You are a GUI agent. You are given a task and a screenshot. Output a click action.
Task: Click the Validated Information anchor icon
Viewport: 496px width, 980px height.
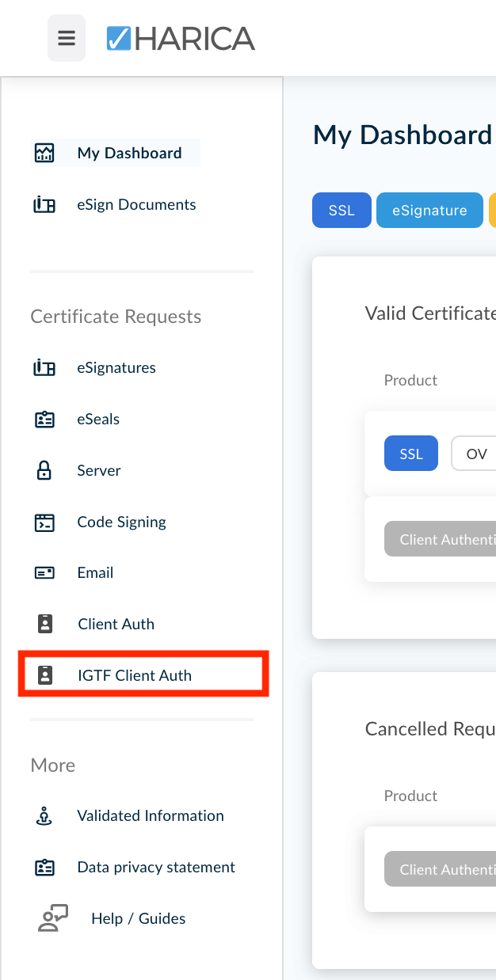[x=44, y=816]
